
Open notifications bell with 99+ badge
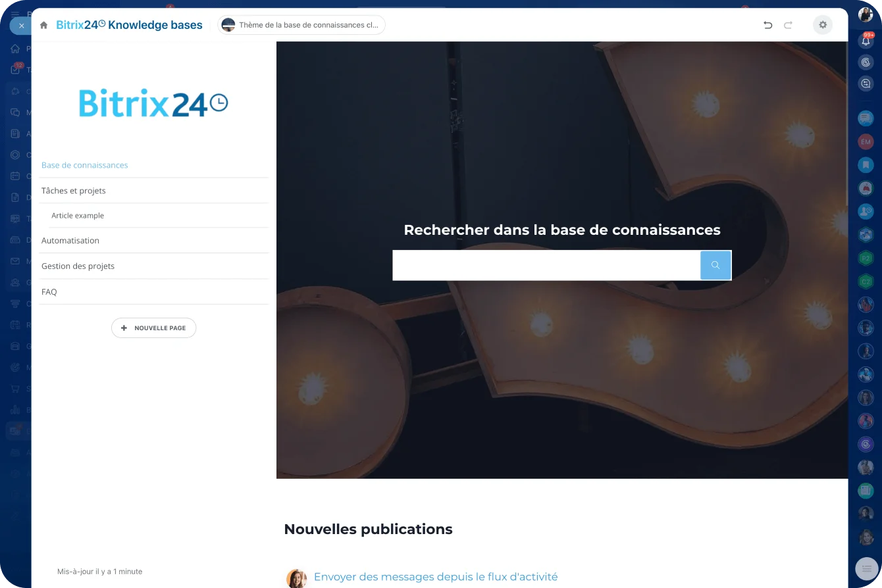866,41
